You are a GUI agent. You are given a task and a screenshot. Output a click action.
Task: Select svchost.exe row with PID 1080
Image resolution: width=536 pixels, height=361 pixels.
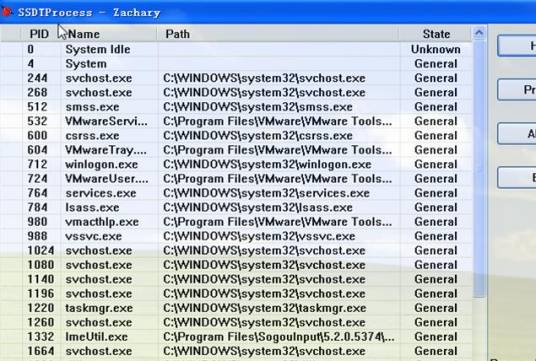point(236,265)
